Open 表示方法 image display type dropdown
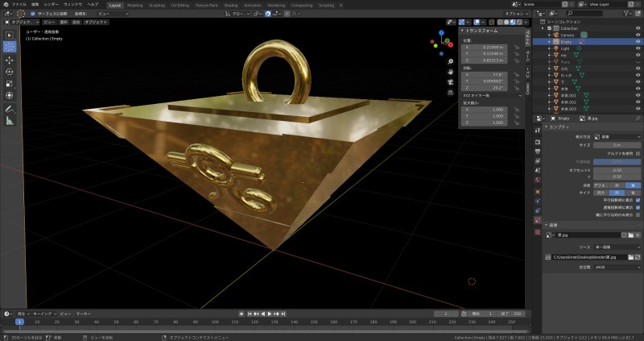Image resolution: width=644 pixels, height=341 pixels. (617, 136)
